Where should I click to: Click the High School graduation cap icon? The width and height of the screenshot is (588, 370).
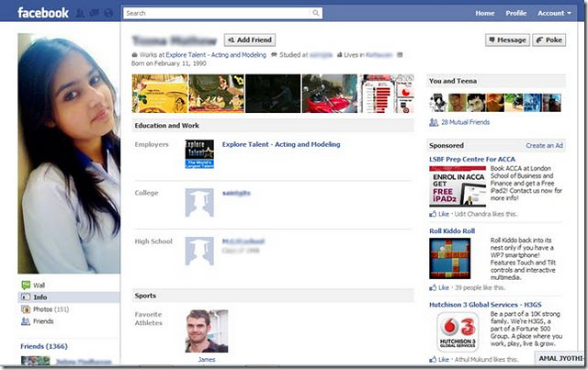click(199, 252)
